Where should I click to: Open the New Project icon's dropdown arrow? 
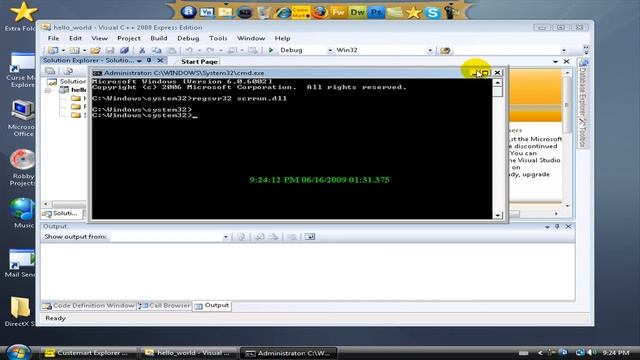click(63, 51)
